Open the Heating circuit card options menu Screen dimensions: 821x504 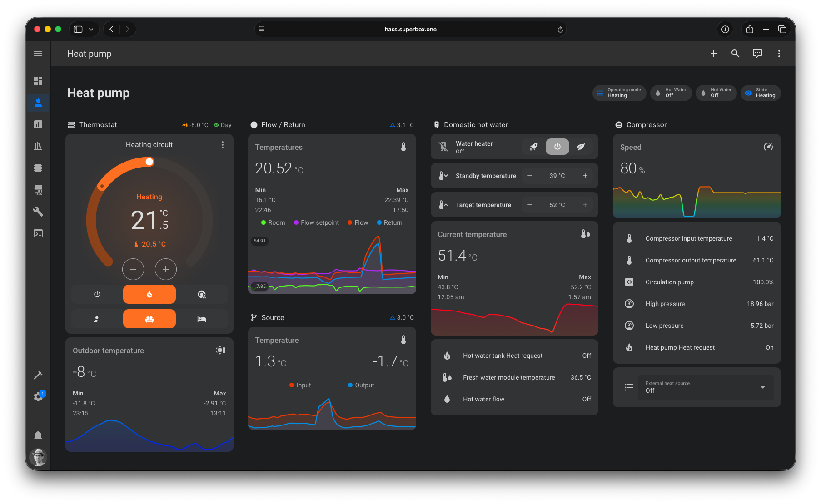tap(223, 144)
